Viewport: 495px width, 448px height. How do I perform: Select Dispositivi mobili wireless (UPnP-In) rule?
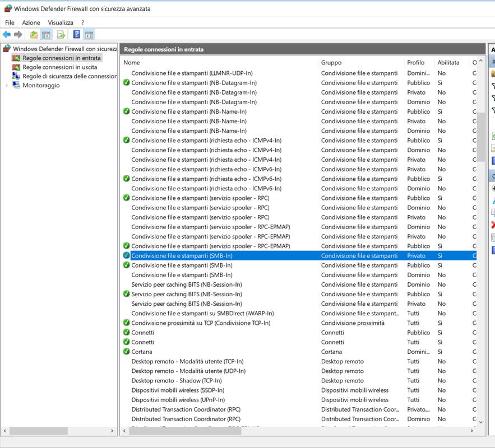coord(178,400)
